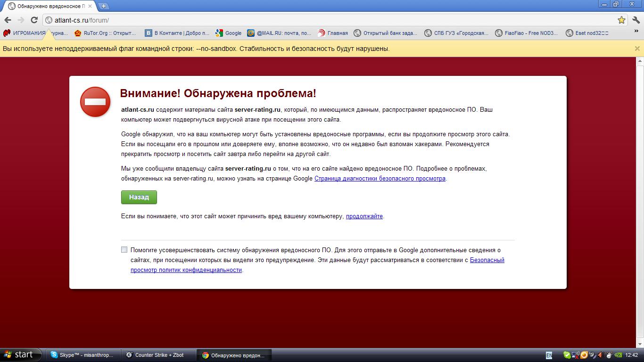Click the green Назад button

139,197
